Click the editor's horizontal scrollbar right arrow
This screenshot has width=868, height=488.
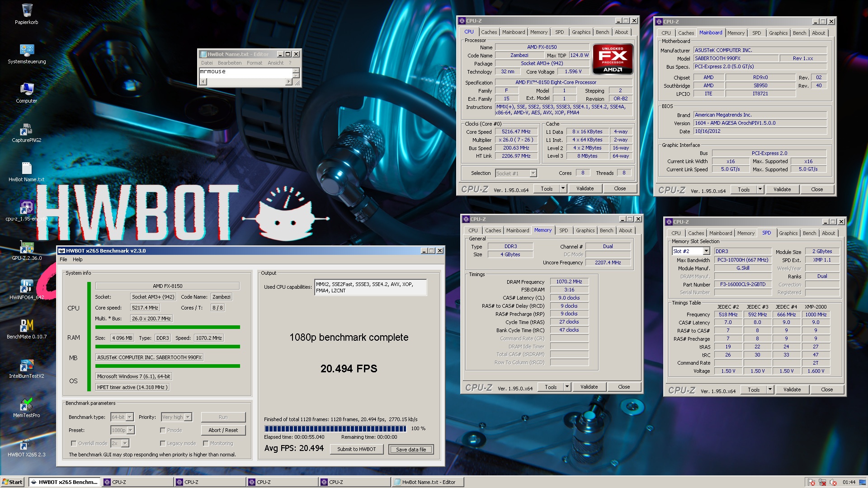[288, 82]
